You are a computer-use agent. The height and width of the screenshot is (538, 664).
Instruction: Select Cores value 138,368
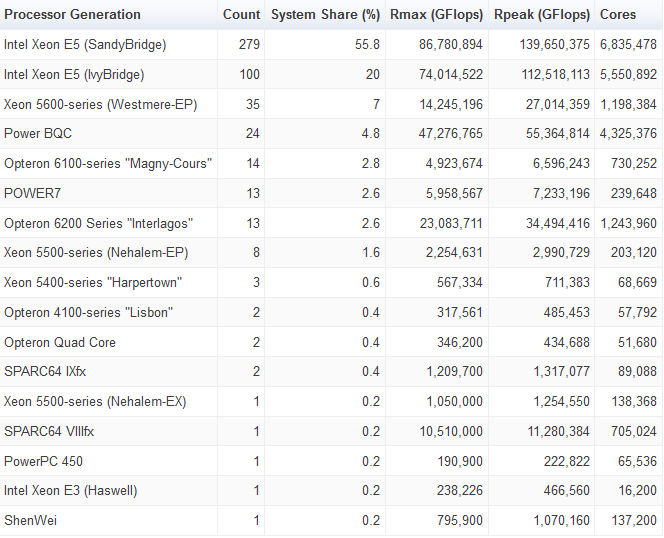click(x=634, y=402)
